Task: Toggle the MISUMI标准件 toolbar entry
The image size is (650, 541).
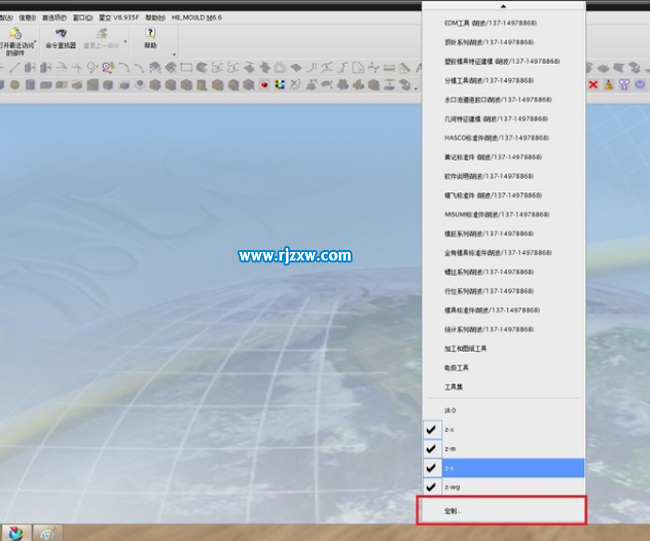Action: [x=504, y=214]
